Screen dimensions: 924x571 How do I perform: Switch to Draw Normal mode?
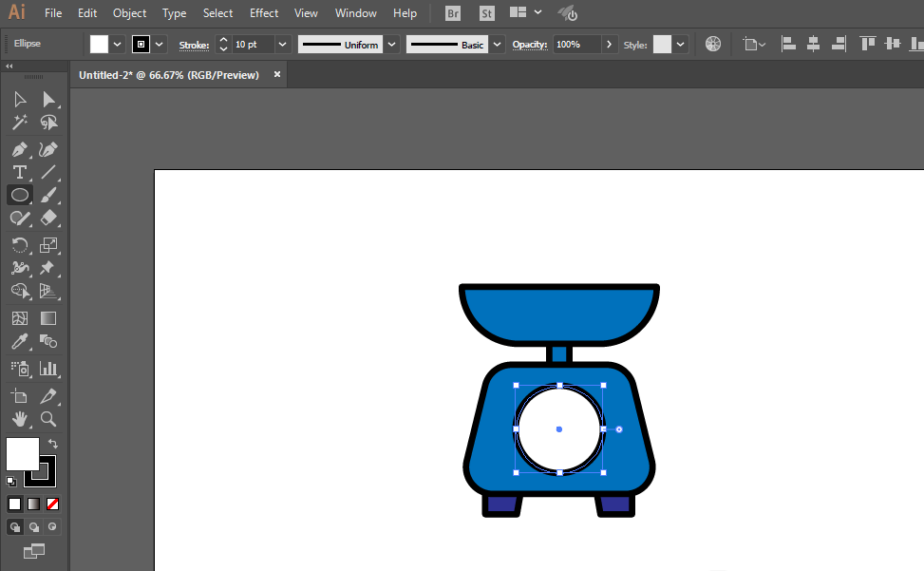click(x=15, y=526)
